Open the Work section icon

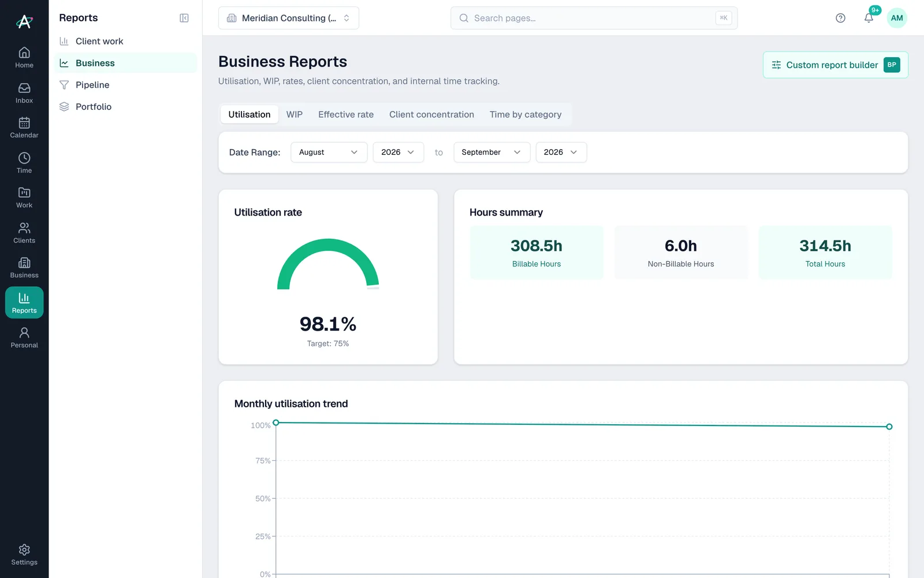click(x=24, y=198)
